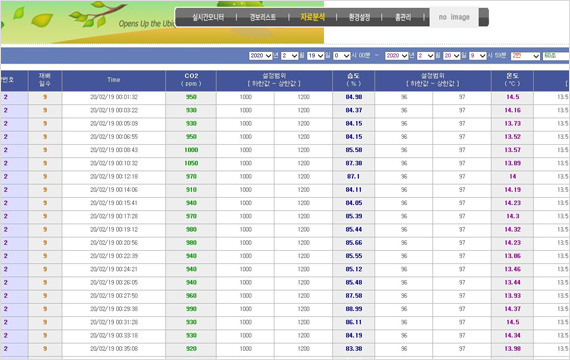Image resolution: width=570 pixels, height=360 pixels.
Task: Select the 20/02/19 00:01:32 time cell
Action: [x=114, y=97]
